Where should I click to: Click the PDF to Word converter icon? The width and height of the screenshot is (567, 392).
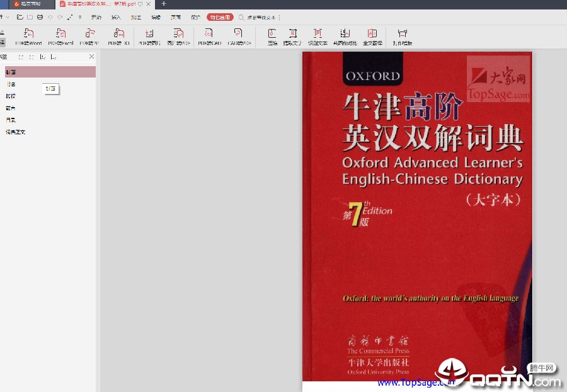[x=28, y=33]
